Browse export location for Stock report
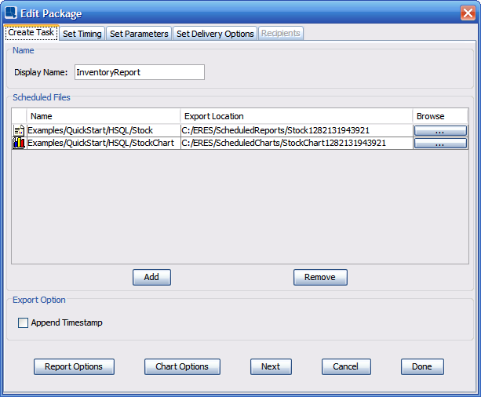This screenshot has height=397, width=481. pyautogui.click(x=440, y=130)
